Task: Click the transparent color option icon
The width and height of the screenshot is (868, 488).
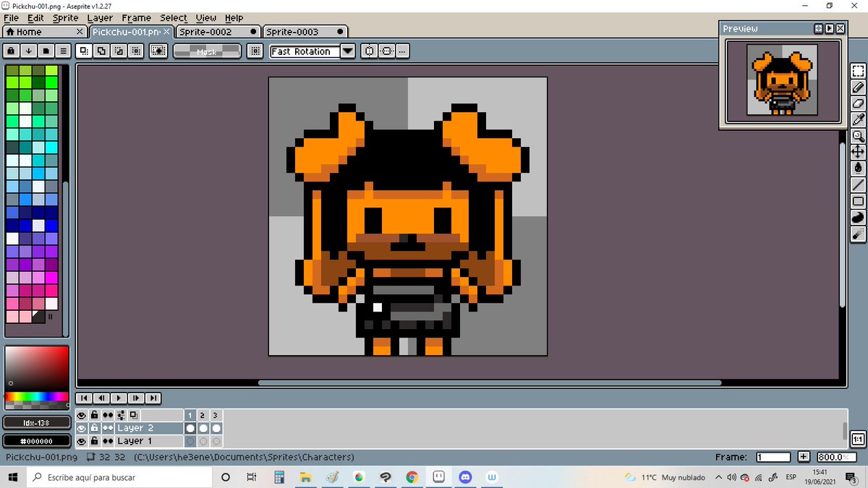Action: (x=158, y=51)
